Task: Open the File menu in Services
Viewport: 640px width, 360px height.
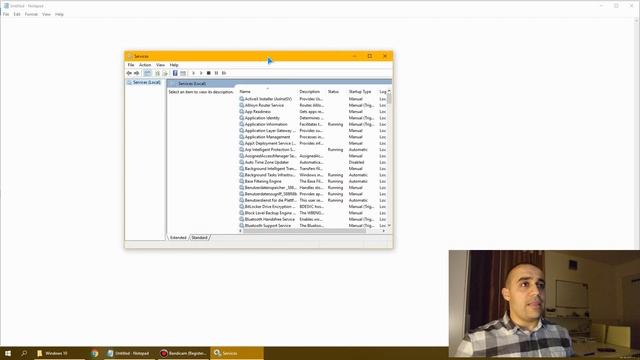Action: click(131, 65)
